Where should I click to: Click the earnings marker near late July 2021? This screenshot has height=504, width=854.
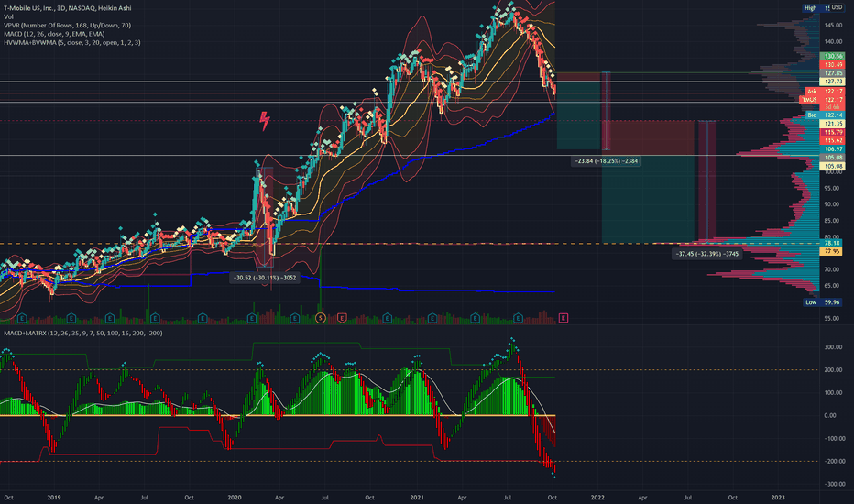click(518, 318)
